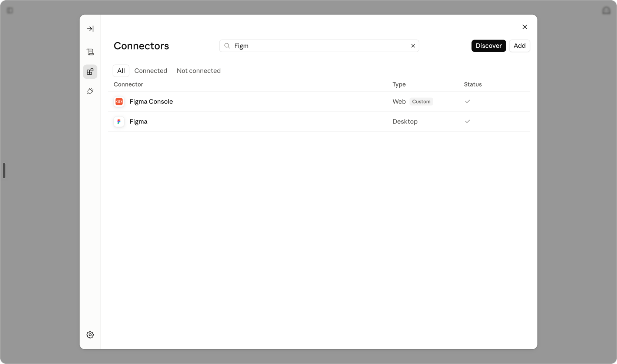Click the Add button

point(519,46)
